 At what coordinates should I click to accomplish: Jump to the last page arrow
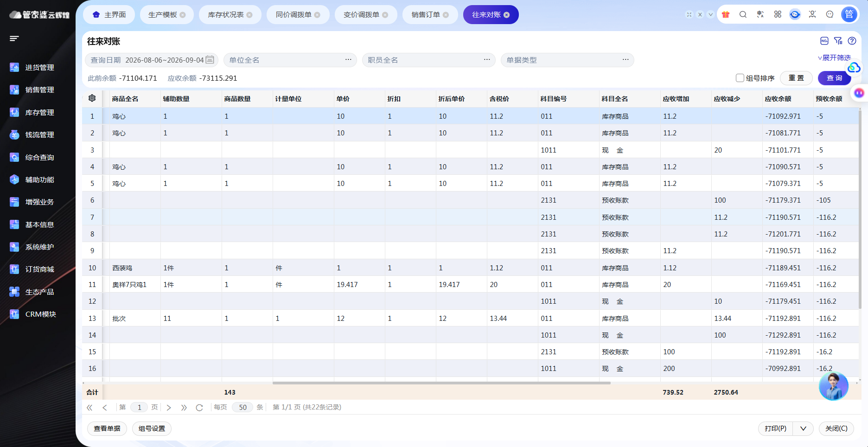coord(184,408)
